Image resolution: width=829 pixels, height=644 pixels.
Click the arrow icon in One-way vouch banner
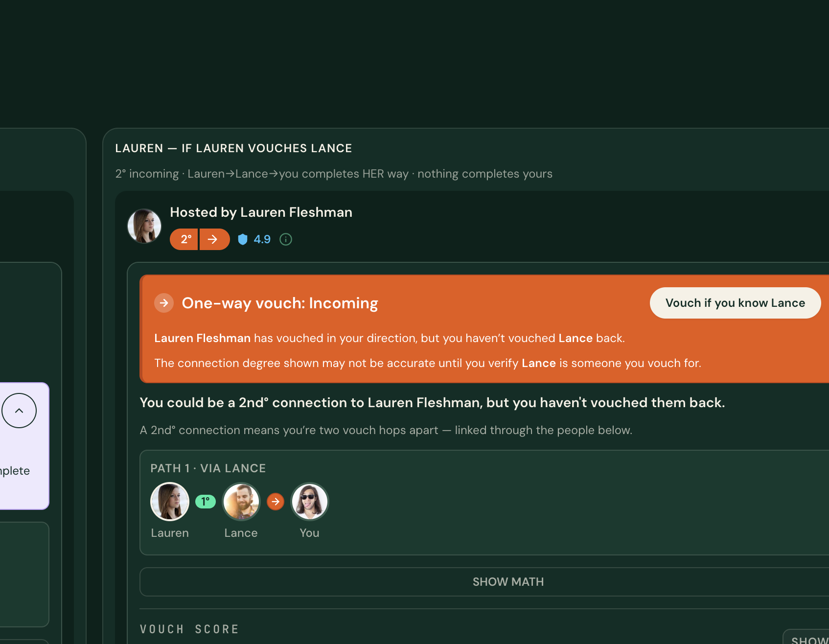[164, 303]
